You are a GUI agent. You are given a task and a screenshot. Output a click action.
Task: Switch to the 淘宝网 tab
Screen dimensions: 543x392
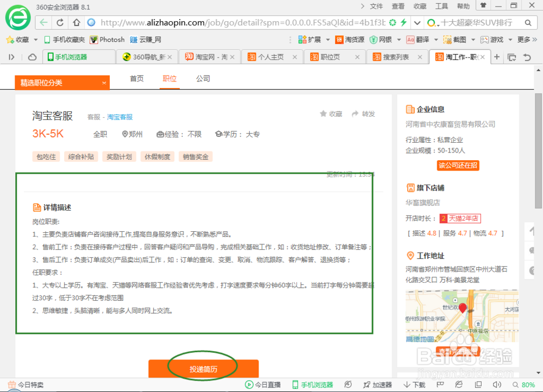click(209, 57)
